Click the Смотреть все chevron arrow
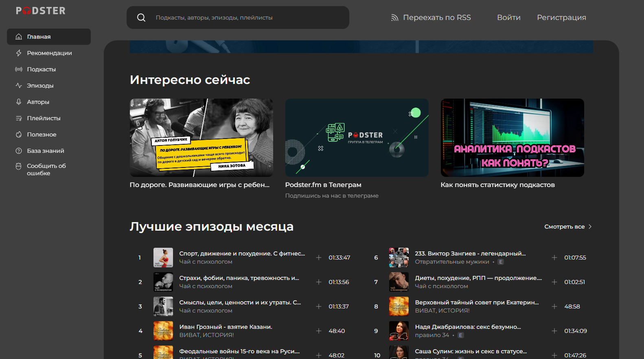This screenshot has height=359, width=644. 590,227
